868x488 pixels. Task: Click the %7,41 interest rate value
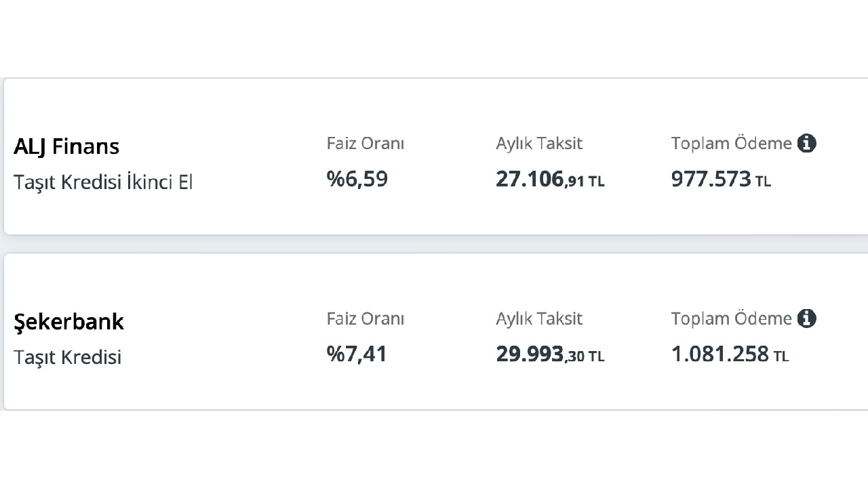(357, 354)
